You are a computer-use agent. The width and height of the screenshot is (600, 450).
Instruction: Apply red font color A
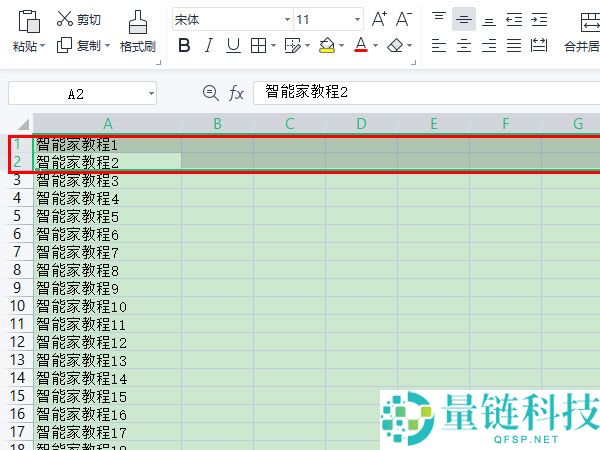click(x=361, y=45)
